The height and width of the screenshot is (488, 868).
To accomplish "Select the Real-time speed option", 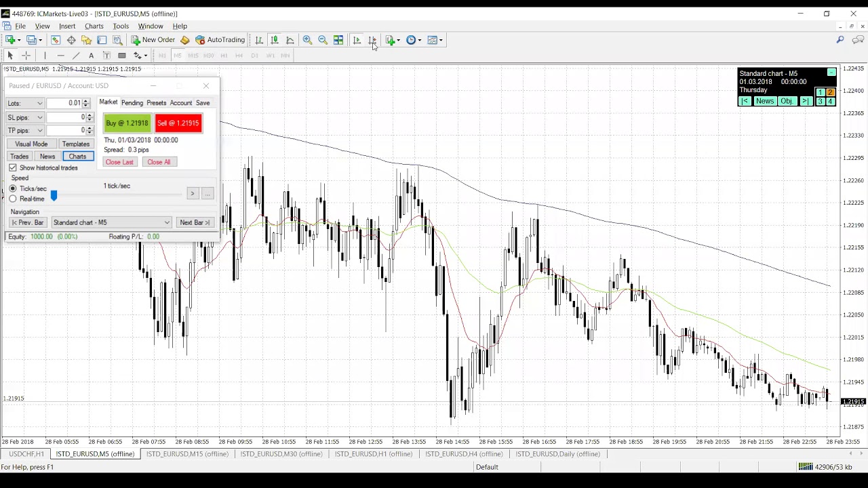I will (x=13, y=199).
